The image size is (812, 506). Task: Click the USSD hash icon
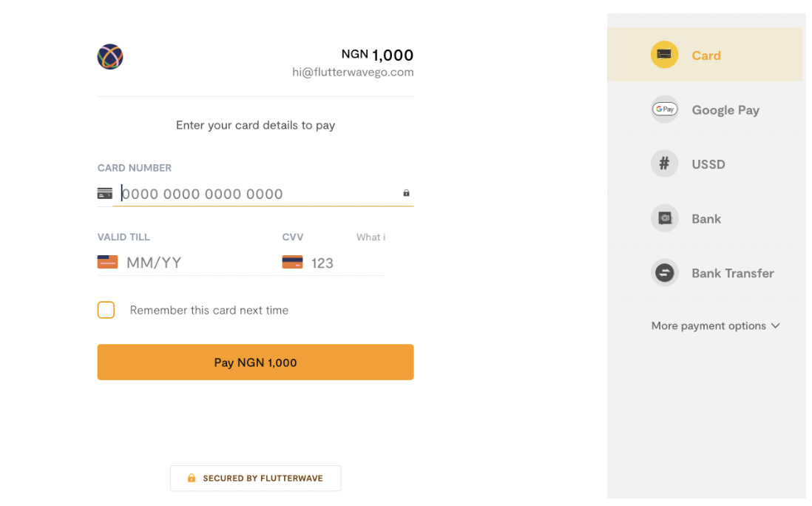tap(664, 163)
